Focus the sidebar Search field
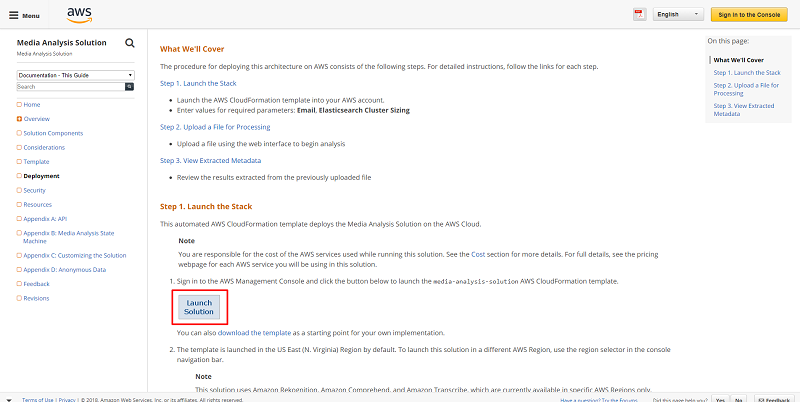Image resolution: width=800 pixels, height=402 pixels. pos(71,87)
